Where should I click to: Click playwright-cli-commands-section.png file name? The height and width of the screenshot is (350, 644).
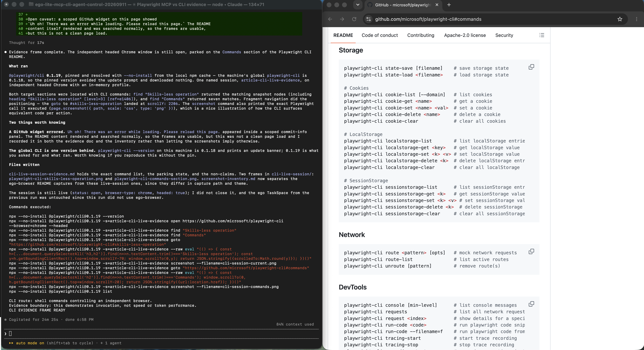[x=156, y=179]
